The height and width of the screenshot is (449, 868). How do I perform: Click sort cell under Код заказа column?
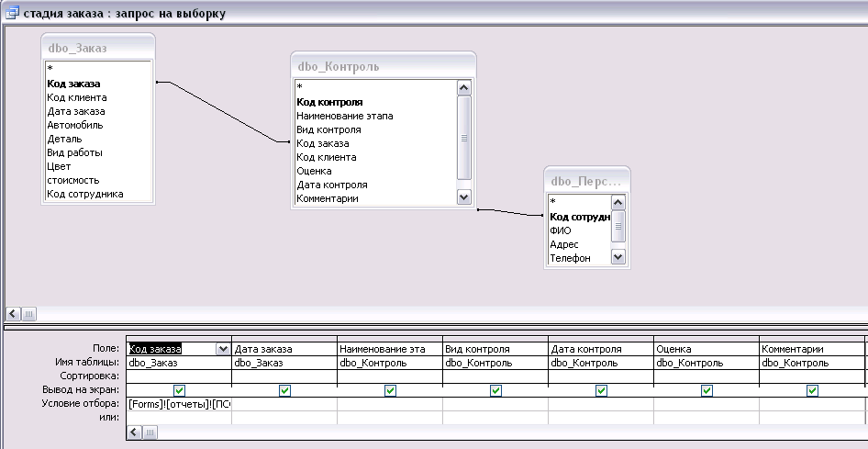click(x=179, y=376)
